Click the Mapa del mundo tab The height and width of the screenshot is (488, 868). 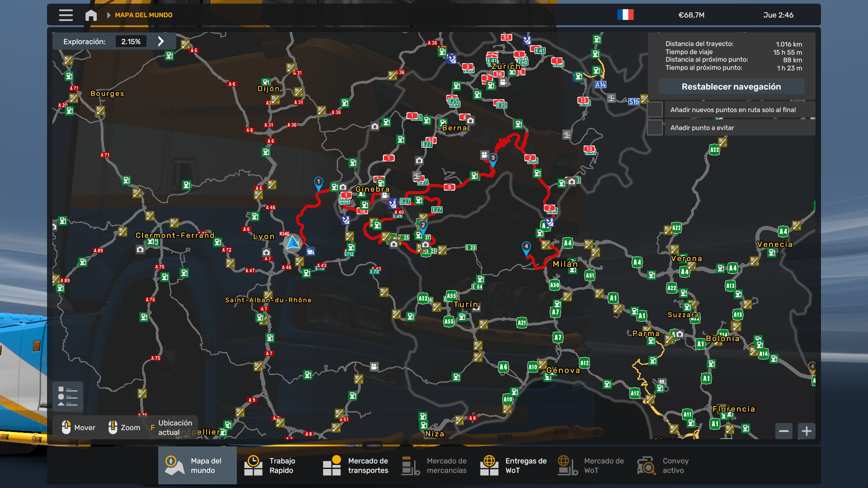coord(198,465)
